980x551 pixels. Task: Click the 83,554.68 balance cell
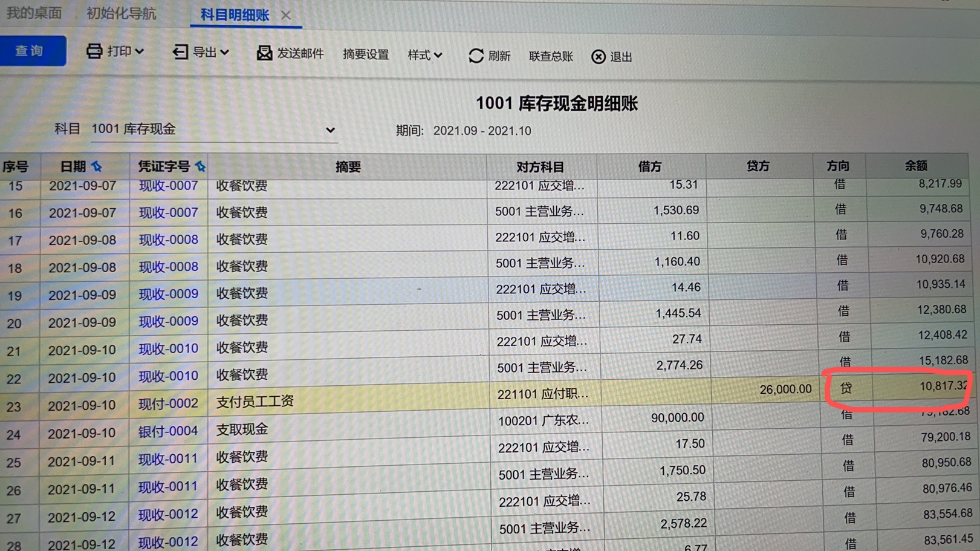[947, 514]
